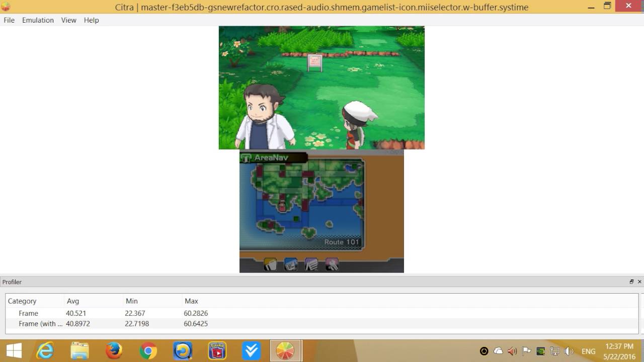Open the Windows Start menu
This screenshot has height=362, width=644.
point(14,351)
